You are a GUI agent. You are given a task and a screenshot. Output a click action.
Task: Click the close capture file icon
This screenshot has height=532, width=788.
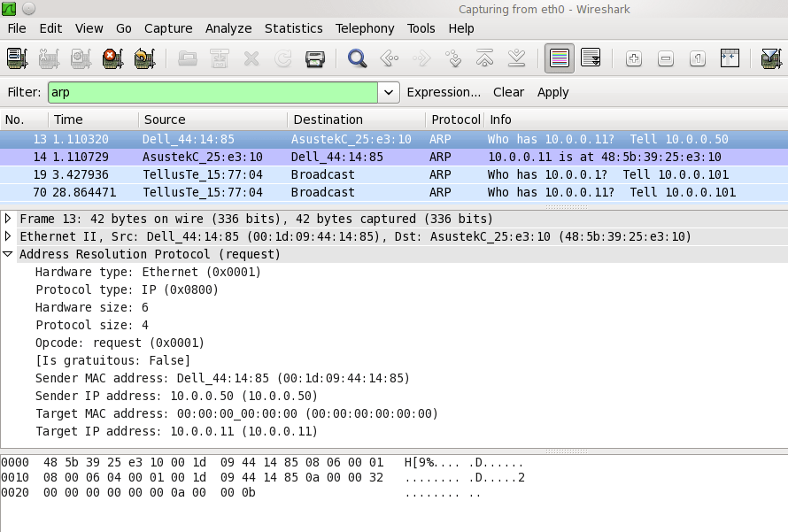pyautogui.click(x=251, y=58)
